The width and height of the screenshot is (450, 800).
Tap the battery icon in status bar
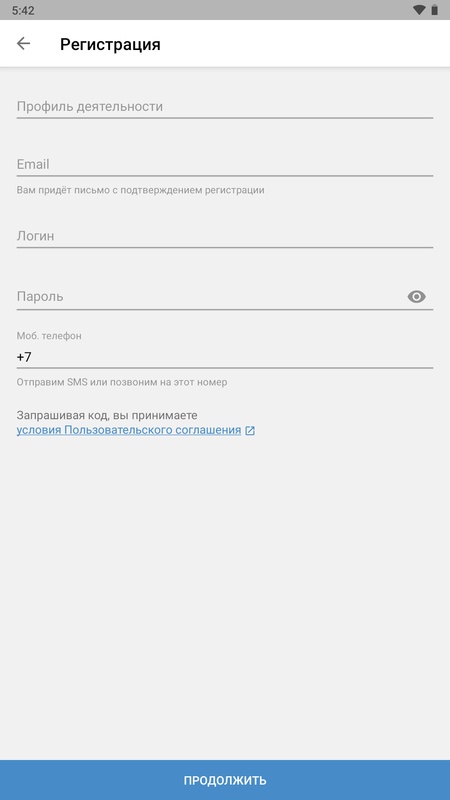pyautogui.click(x=435, y=10)
